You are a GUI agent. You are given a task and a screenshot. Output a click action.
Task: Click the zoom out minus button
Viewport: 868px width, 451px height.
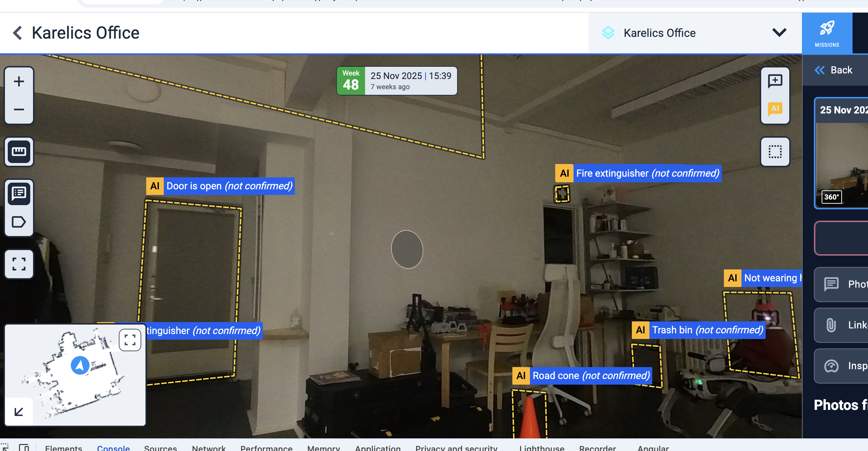(x=19, y=110)
